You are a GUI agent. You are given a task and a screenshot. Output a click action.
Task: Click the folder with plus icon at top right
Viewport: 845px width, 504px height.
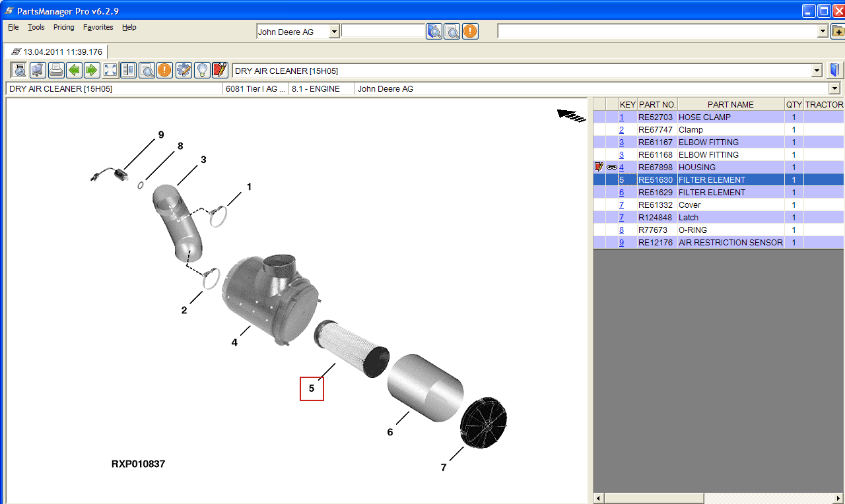point(837,32)
